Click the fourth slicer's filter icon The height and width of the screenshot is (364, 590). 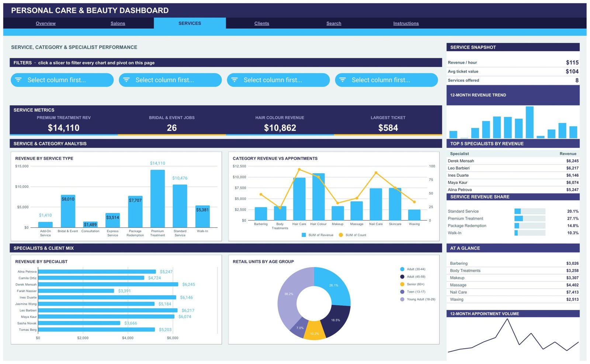(x=343, y=80)
